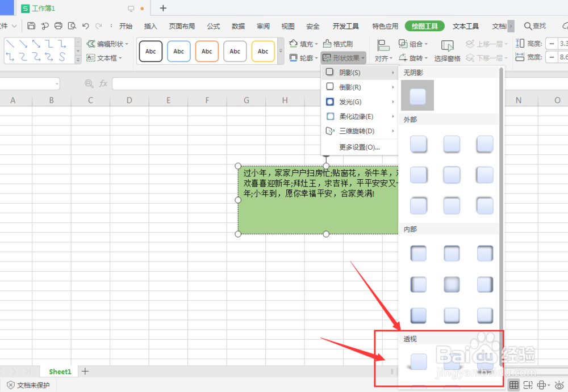Click the Redo arrow icon
Screen dimensions: 568x392
(x=98, y=26)
